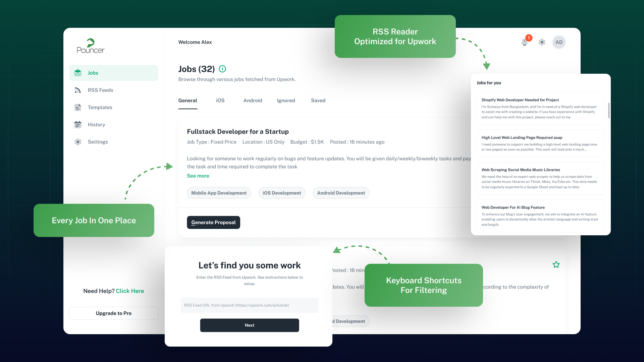Viewport: 644px width, 362px height.
Task: Click the Templates sidebar icon
Action: pyautogui.click(x=78, y=107)
